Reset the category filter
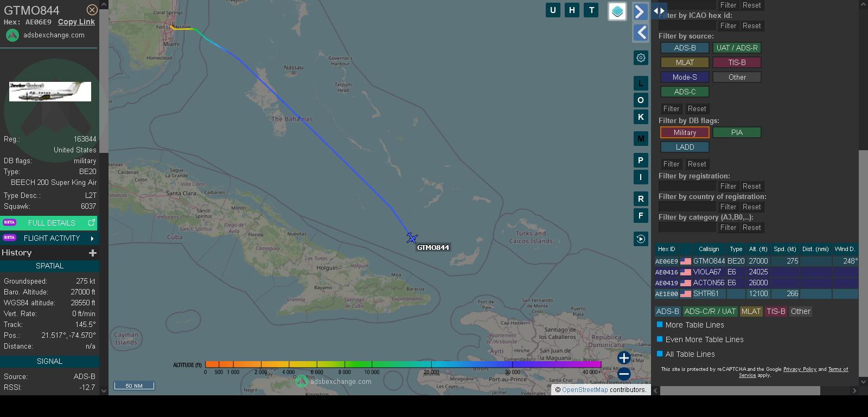The height and width of the screenshot is (417, 868). tap(751, 227)
